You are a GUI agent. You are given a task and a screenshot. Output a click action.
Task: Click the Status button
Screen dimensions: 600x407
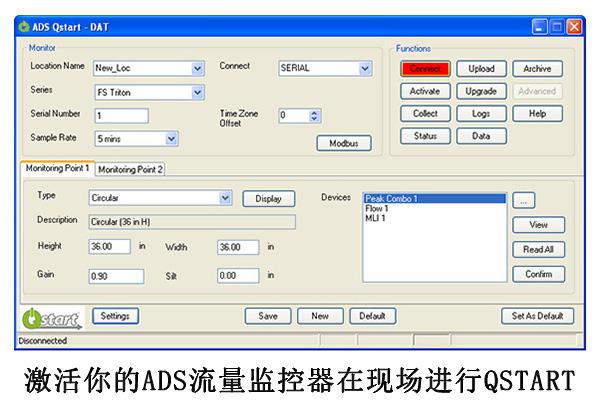[425, 136]
